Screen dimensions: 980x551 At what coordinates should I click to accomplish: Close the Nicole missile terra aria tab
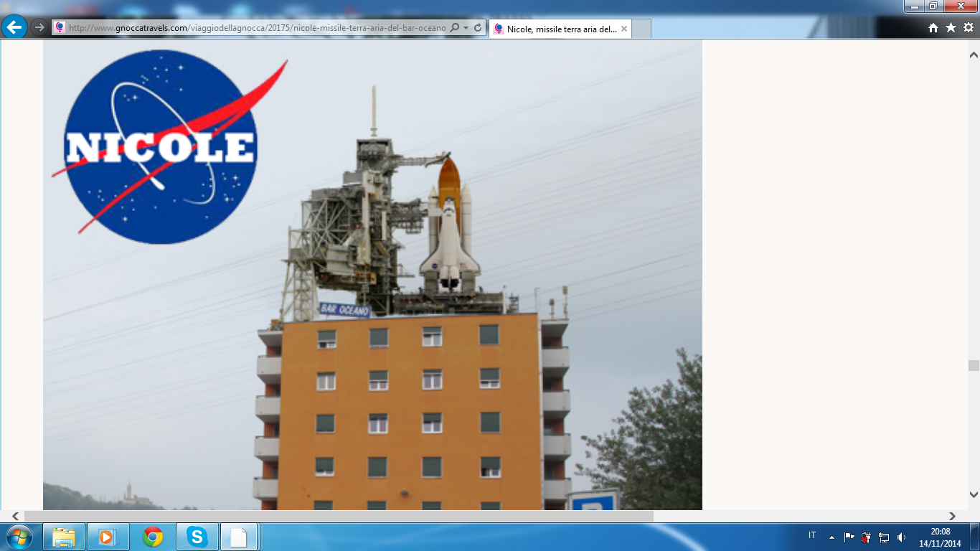tap(624, 29)
